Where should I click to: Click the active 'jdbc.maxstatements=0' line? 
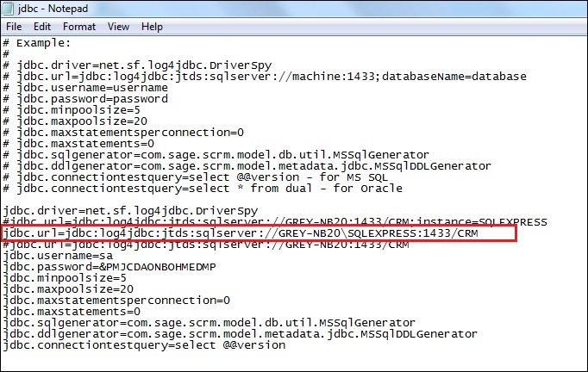click(x=72, y=312)
